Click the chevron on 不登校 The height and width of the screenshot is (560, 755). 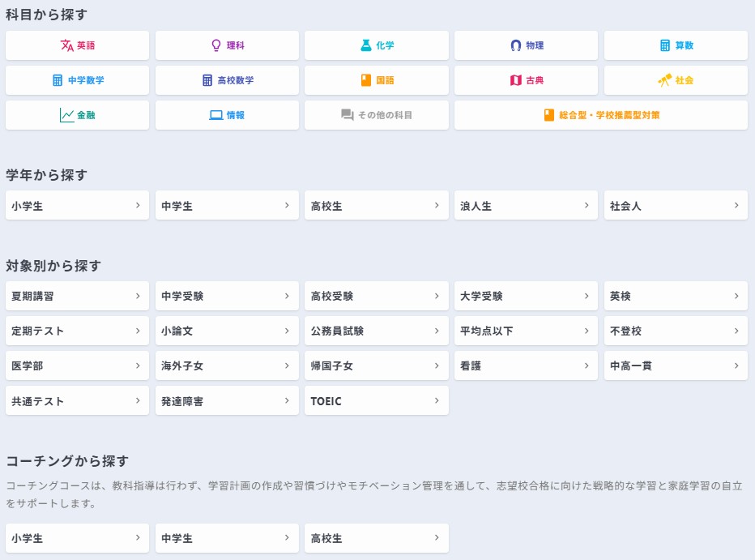point(736,331)
